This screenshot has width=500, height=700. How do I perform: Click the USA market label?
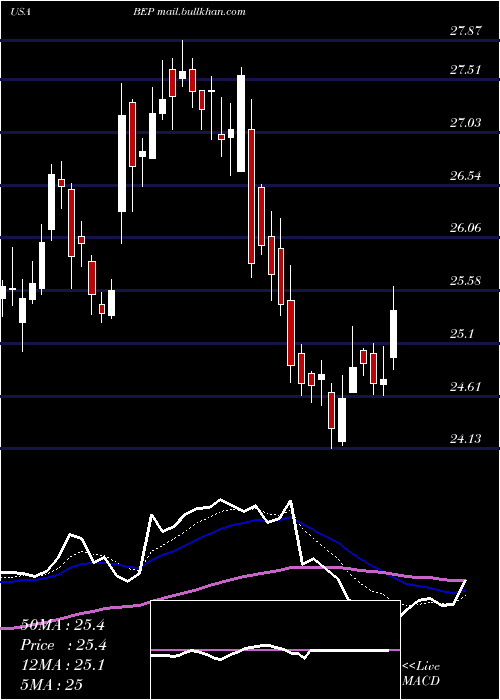(20, 12)
